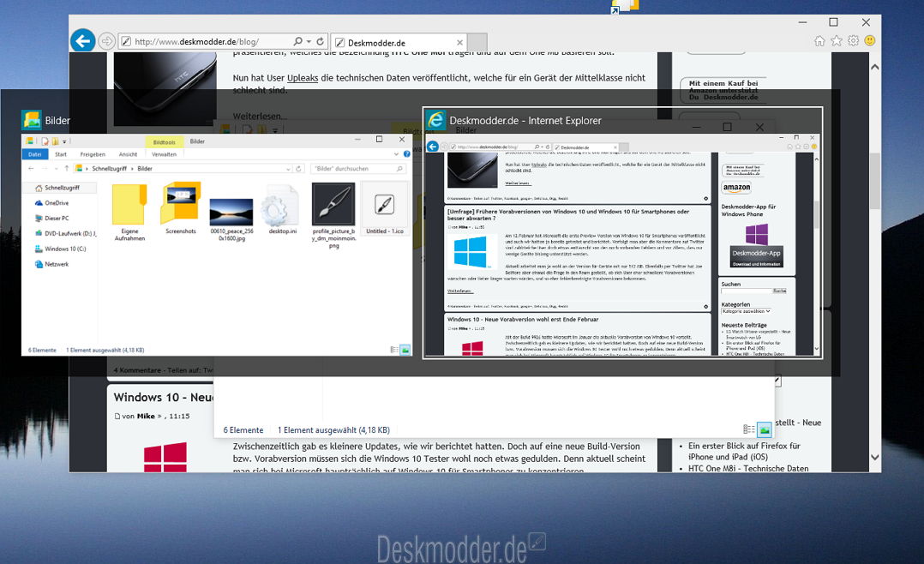Open the quick access toolbar dropdown in the Bilder preview
Image resolution: width=924 pixels, height=564 pixels.
(x=64, y=141)
